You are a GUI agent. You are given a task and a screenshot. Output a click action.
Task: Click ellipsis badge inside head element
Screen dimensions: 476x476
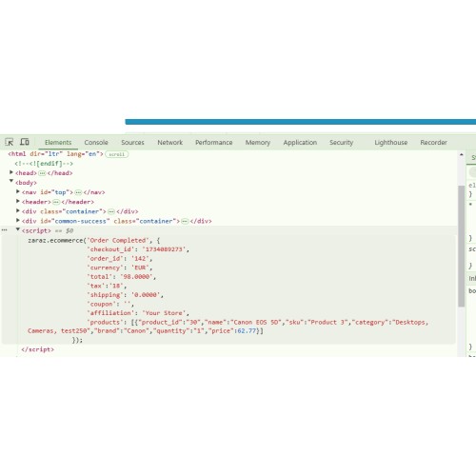tap(42, 173)
